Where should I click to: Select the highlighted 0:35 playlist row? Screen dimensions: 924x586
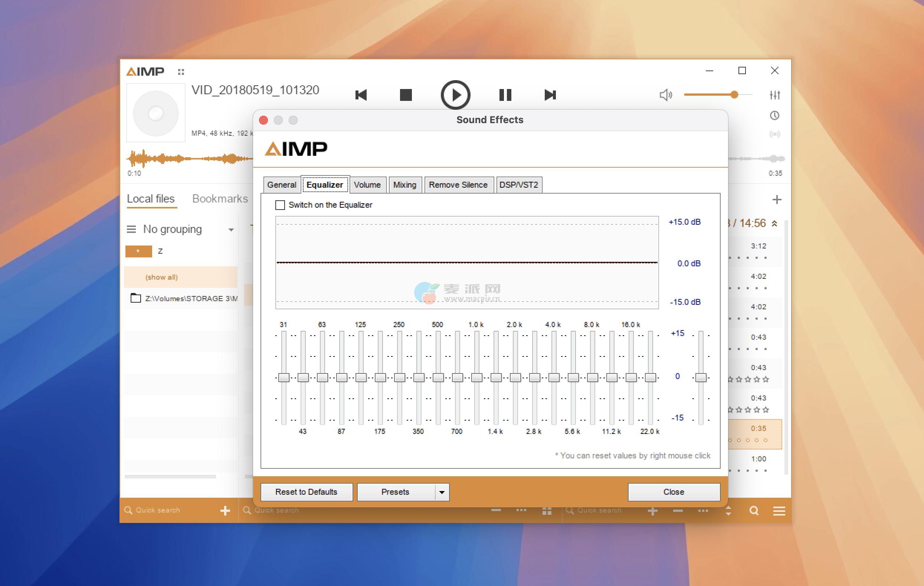[755, 434]
